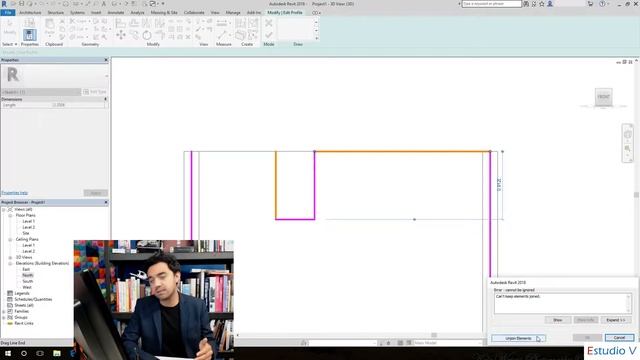The width and height of the screenshot is (640, 360).
Task: Click the Properties palette icon in ribbon
Action: [x=29, y=35]
